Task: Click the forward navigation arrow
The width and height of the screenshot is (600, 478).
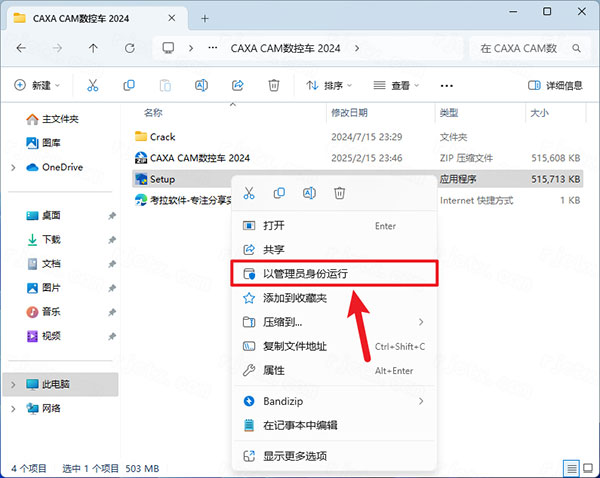Action: 57,48
